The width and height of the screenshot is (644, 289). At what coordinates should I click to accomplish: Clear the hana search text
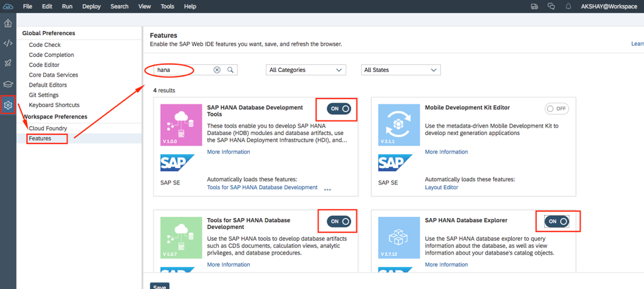[217, 69]
